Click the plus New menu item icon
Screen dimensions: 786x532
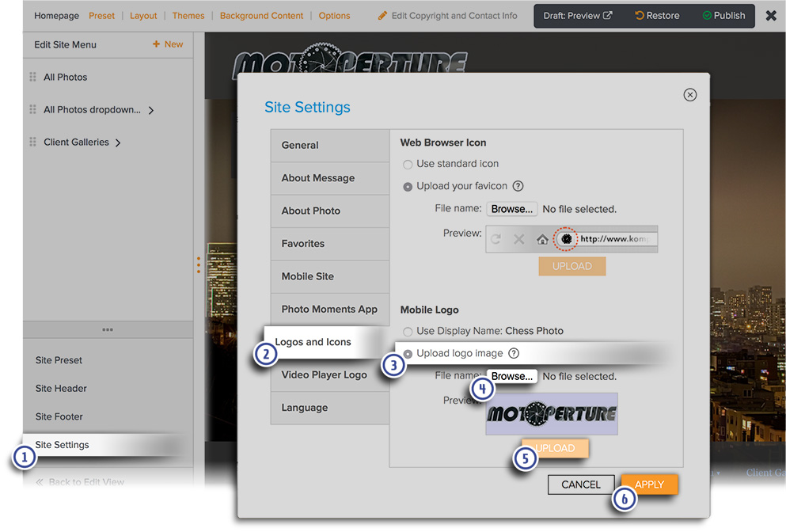pos(156,44)
